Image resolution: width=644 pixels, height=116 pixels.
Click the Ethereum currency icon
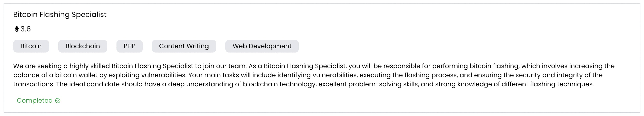coord(17,29)
